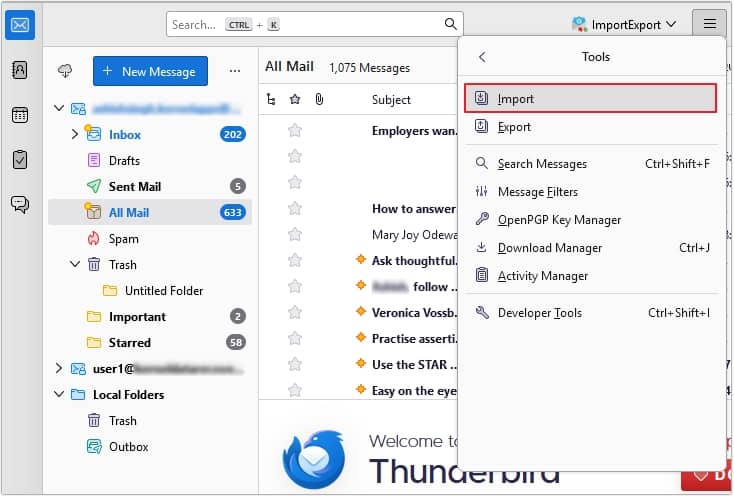Viewport: 734px width, 497px height.
Task: Open message "How to answer"
Action: 414,209
